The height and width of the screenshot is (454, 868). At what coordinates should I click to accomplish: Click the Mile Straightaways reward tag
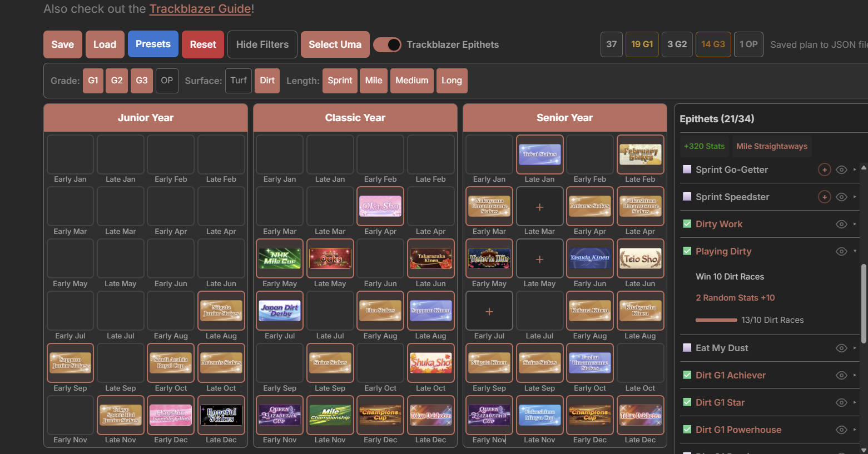[x=772, y=146]
